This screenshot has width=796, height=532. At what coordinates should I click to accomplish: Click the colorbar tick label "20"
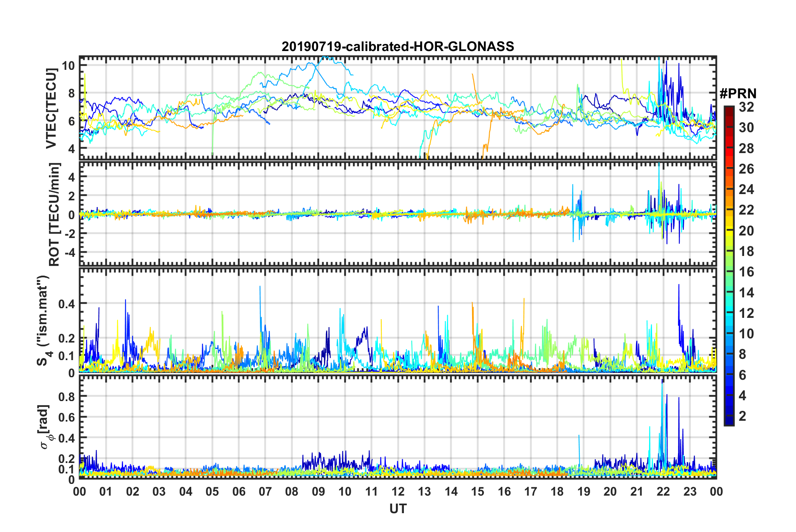click(x=746, y=231)
